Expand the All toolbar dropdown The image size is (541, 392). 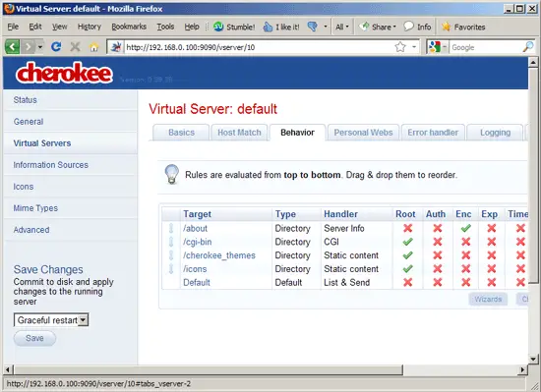click(342, 27)
